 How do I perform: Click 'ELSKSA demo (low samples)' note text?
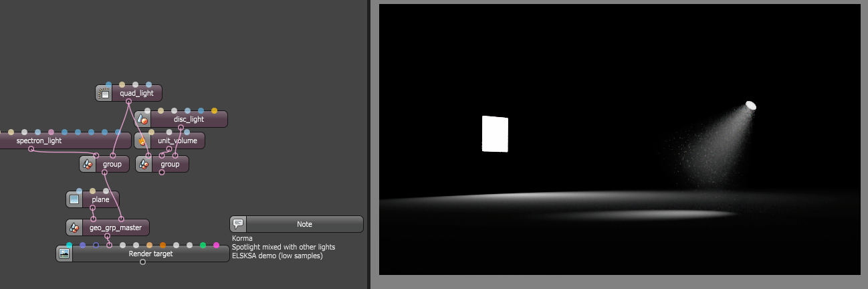(x=277, y=256)
